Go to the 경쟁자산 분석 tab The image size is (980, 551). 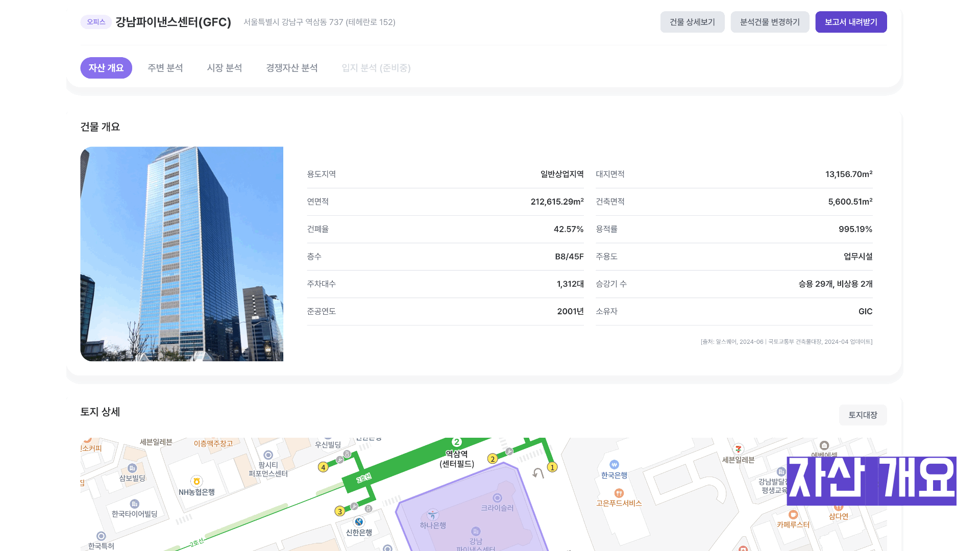[291, 68]
